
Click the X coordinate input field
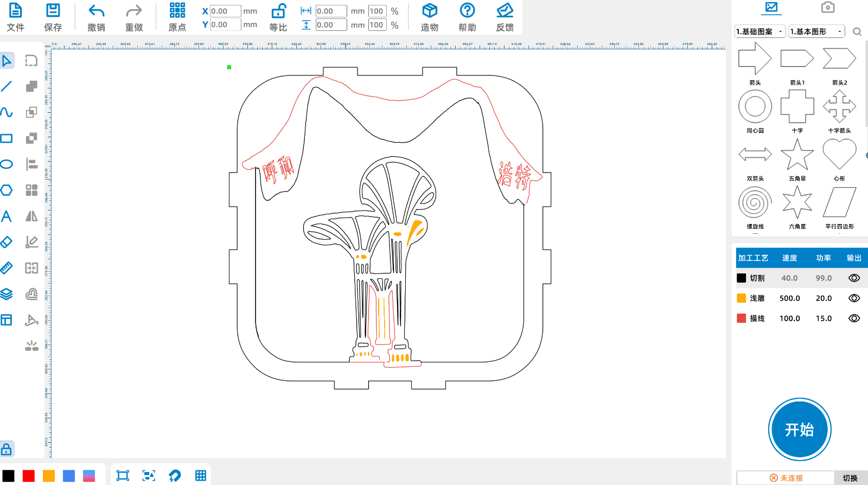(225, 11)
